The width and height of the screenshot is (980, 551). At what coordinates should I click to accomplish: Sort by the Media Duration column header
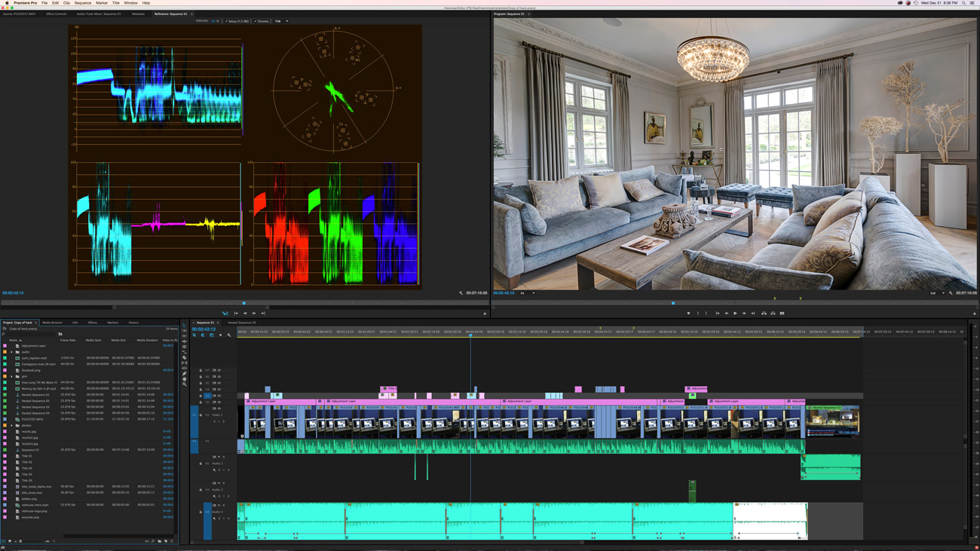point(147,340)
